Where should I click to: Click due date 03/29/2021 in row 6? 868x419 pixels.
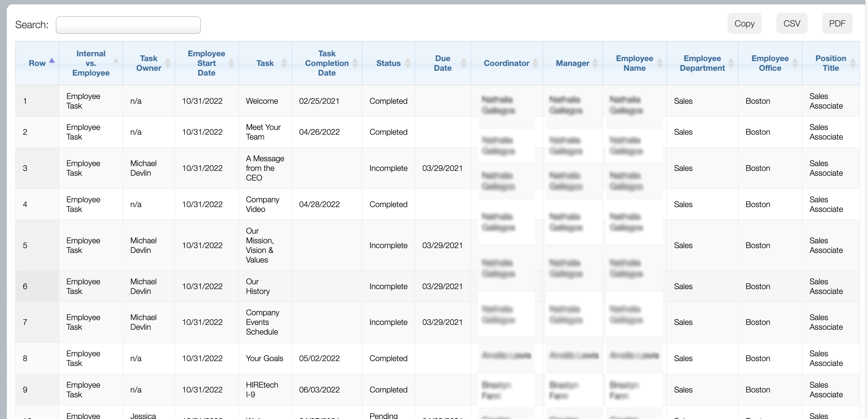pyautogui.click(x=442, y=286)
